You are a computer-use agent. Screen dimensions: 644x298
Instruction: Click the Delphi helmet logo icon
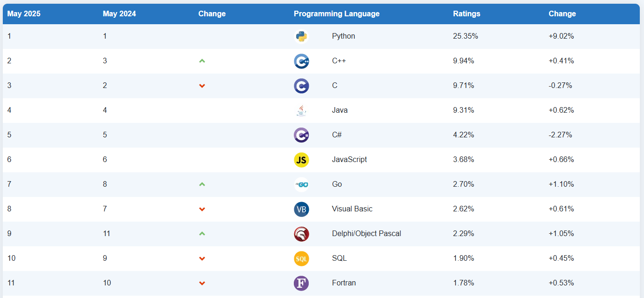pos(301,234)
